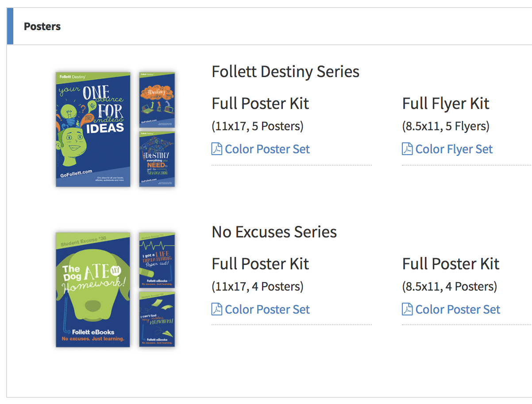Image resolution: width=532 pixels, height=404 pixels.
Task: Click the 'No Excuses Series' heading
Action: pyautogui.click(x=274, y=232)
